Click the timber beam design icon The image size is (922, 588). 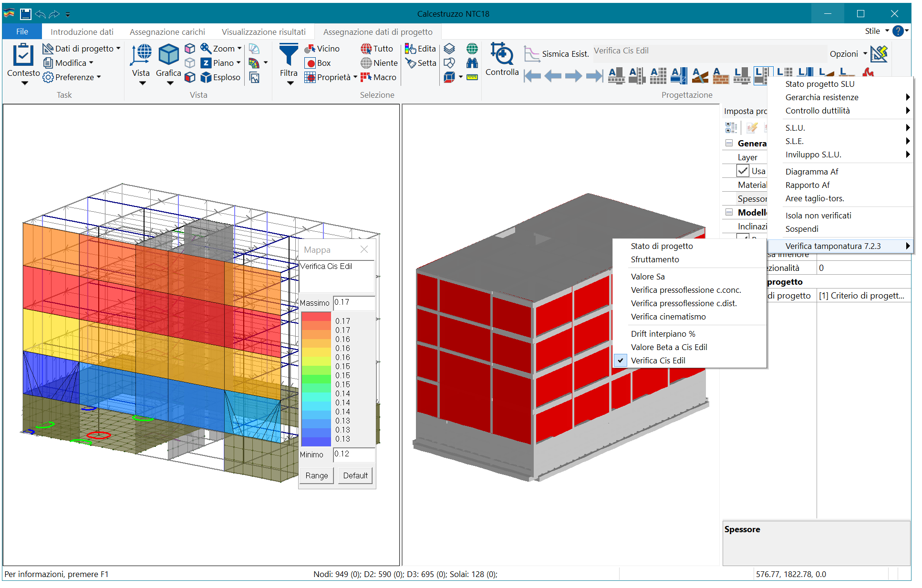(700, 76)
